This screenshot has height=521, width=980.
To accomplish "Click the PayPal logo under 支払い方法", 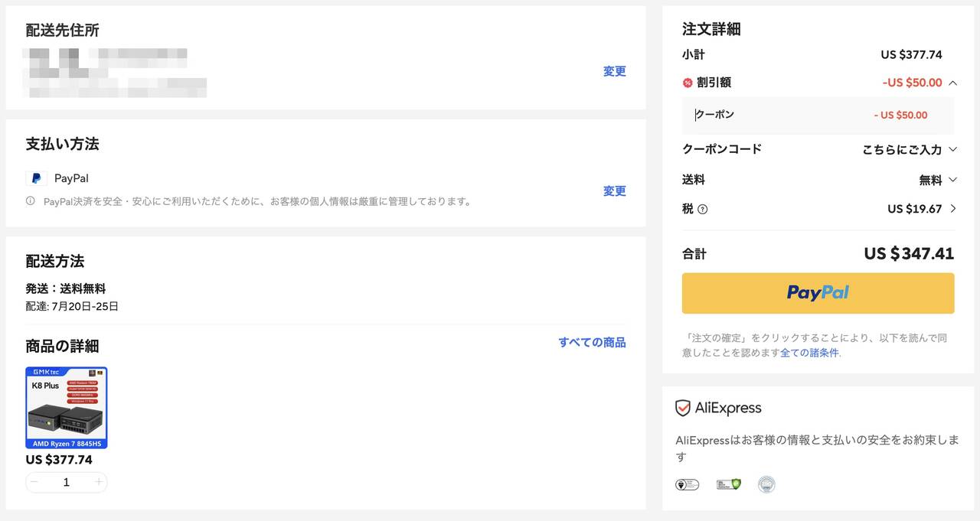I will click(36, 178).
